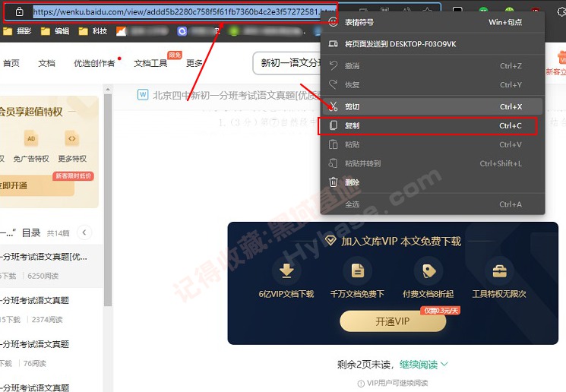
Task: Click the sidebar scrollbar thumb
Action: point(108,201)
